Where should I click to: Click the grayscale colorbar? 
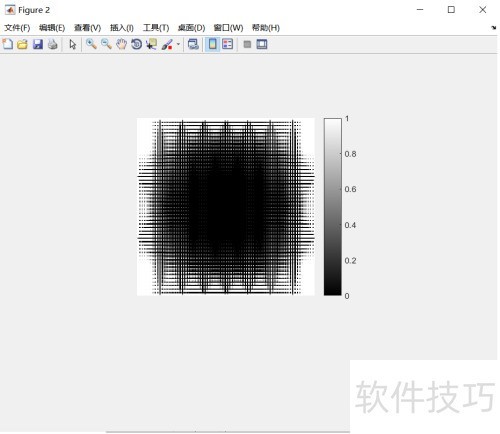[333, 207]
